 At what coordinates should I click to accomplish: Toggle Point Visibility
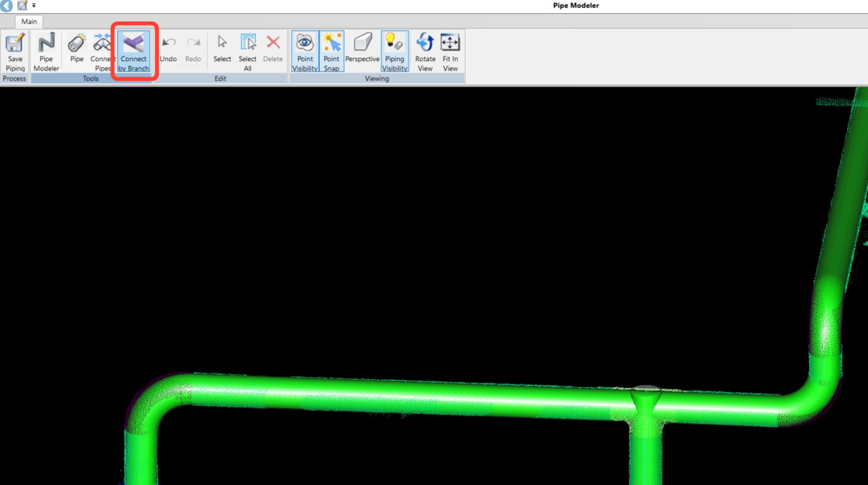(305, 52)
